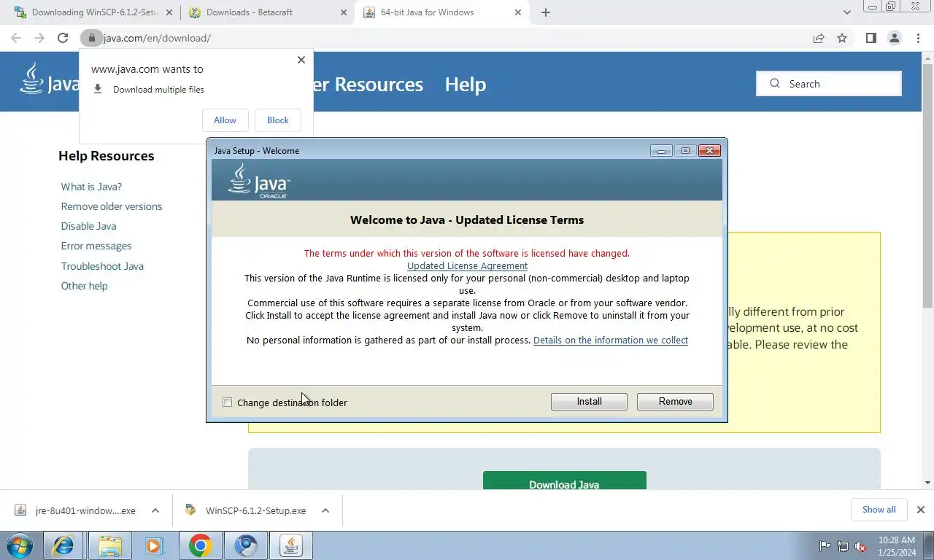
Task: Close the 64-bit Java for Windows tab
Action: click(519, 12)
